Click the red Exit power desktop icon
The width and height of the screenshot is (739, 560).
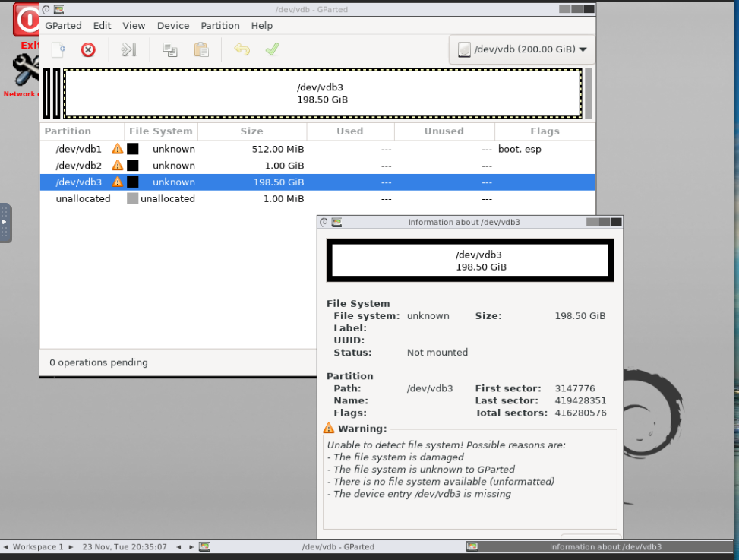click(x=27, y=20)
